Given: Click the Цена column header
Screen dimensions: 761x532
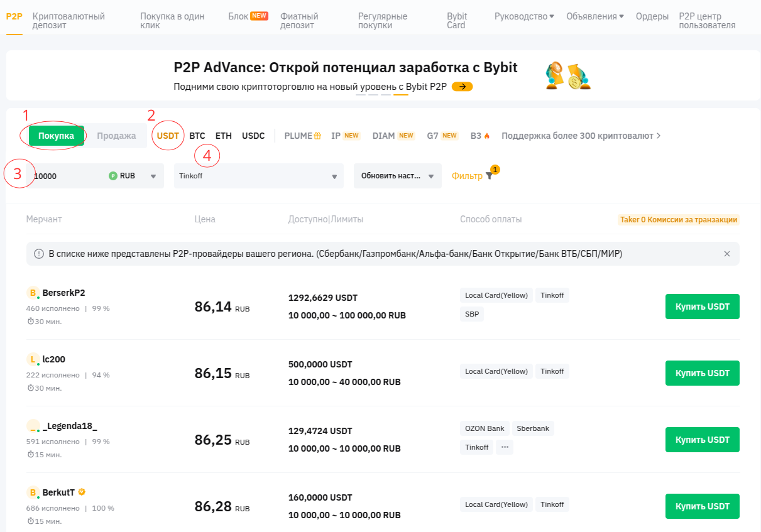Looking at the screenshot, I should pyautogui.click(x=205, y=219).
